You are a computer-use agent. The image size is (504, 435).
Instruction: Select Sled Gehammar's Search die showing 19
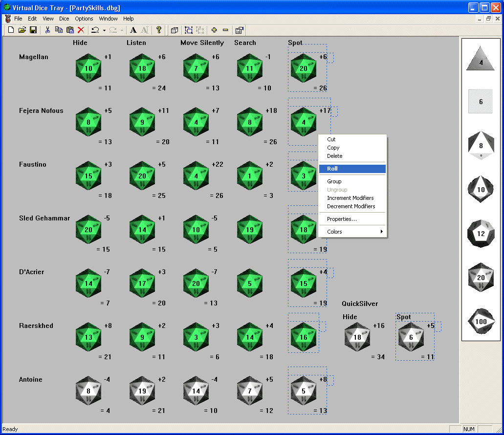[250, 229]
